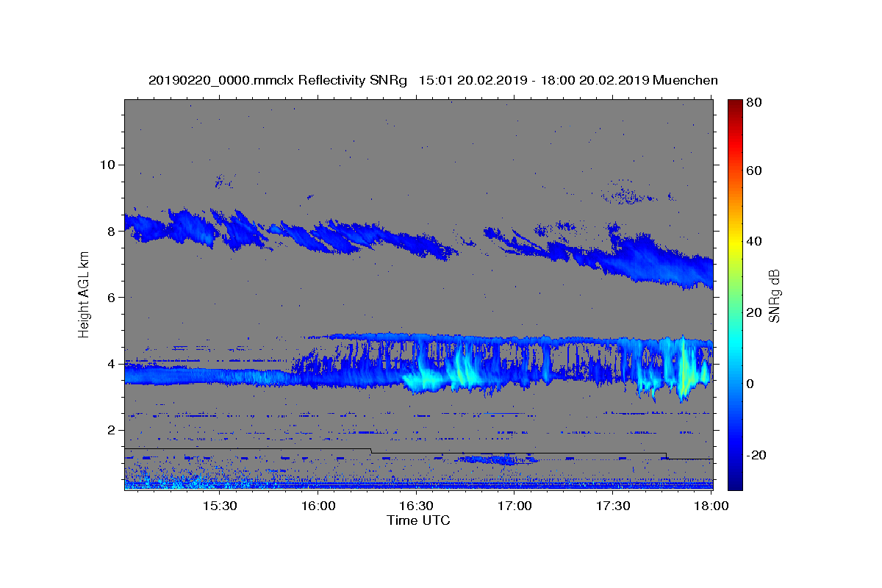Screen dimensions: 882x588
Task: Click the '15:30' time axis label
Action: point(219,506)
